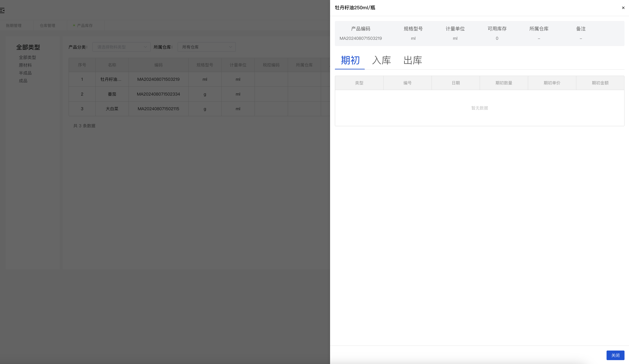Open the 产品分类 dropdown

pyautogui.click(x=121, y=47)
